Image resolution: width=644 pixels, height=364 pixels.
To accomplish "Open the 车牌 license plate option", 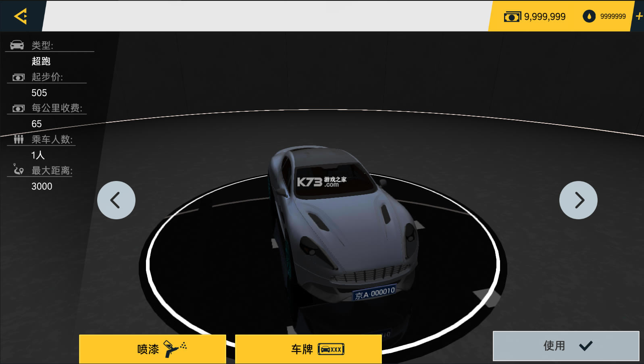I will [x=308, y=349].
